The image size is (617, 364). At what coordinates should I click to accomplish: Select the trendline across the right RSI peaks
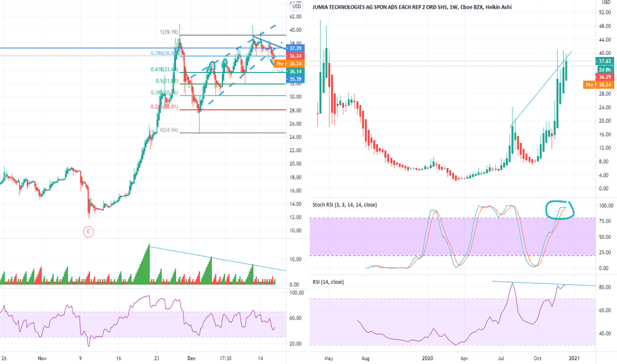coord(544,283)
